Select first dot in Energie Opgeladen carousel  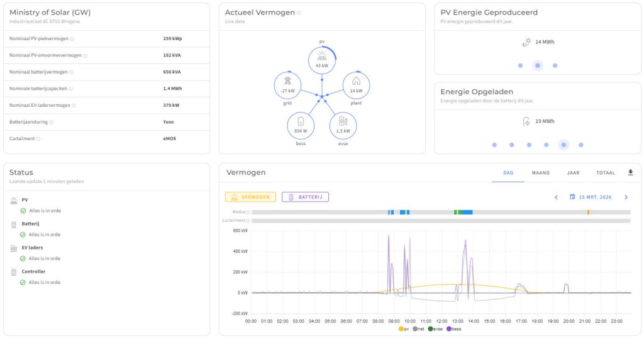point(494,144)
